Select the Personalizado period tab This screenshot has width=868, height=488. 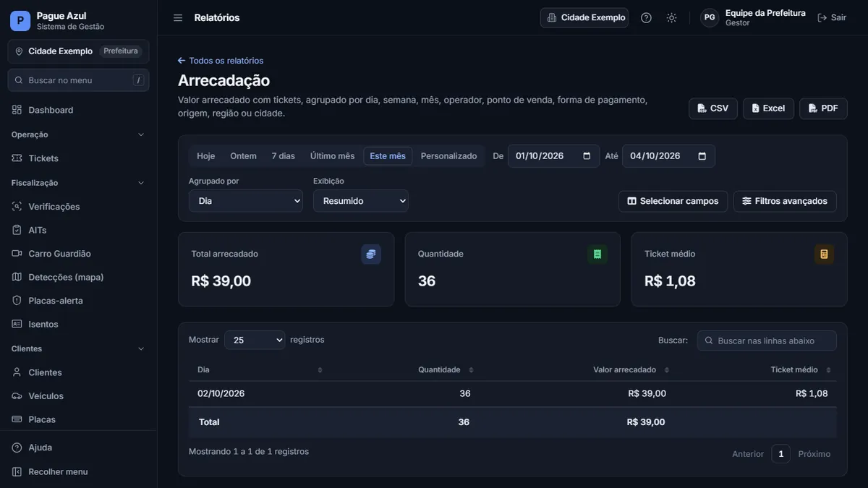[x=449, y=156]
